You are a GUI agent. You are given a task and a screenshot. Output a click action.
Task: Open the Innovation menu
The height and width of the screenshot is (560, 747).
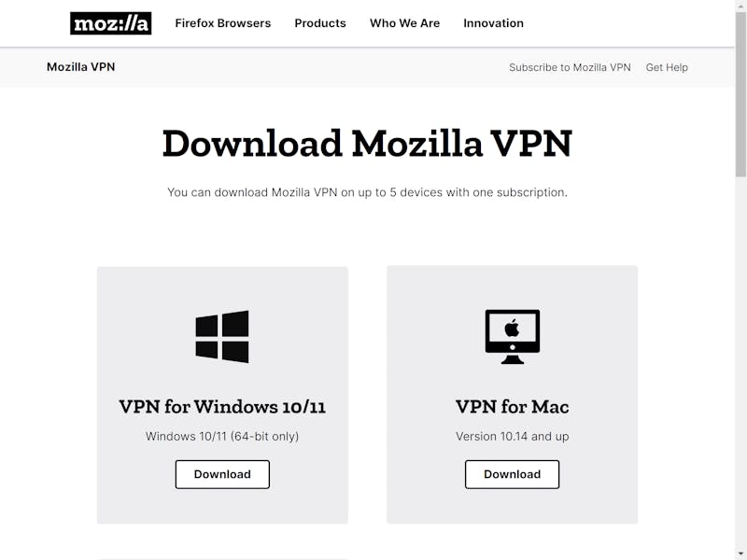click(x=494, y=23)
